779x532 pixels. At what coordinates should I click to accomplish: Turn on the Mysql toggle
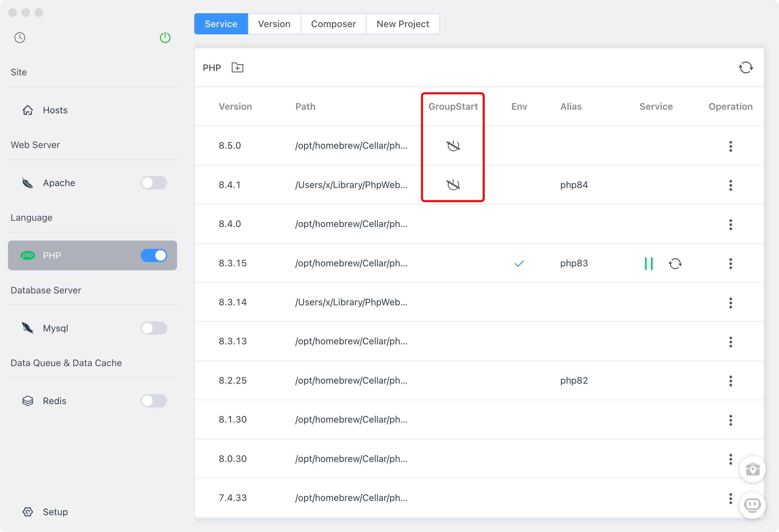pos(154,328)
